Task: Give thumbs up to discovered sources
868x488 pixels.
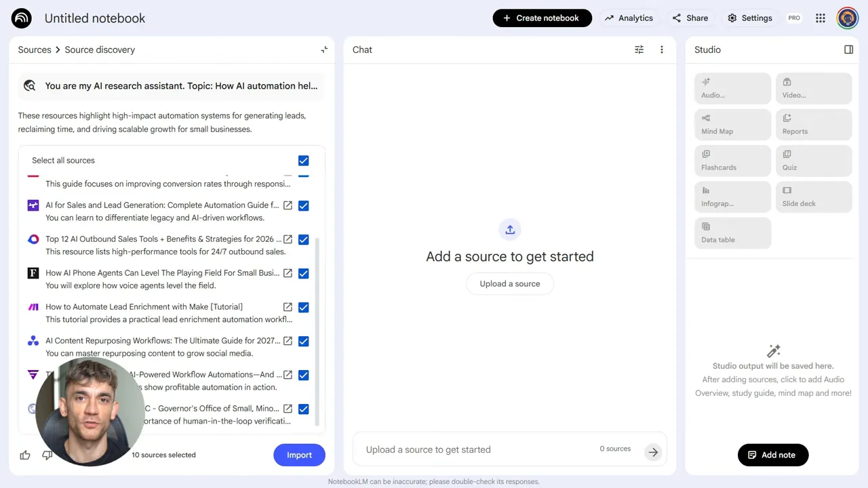Action: click(25, 455)
